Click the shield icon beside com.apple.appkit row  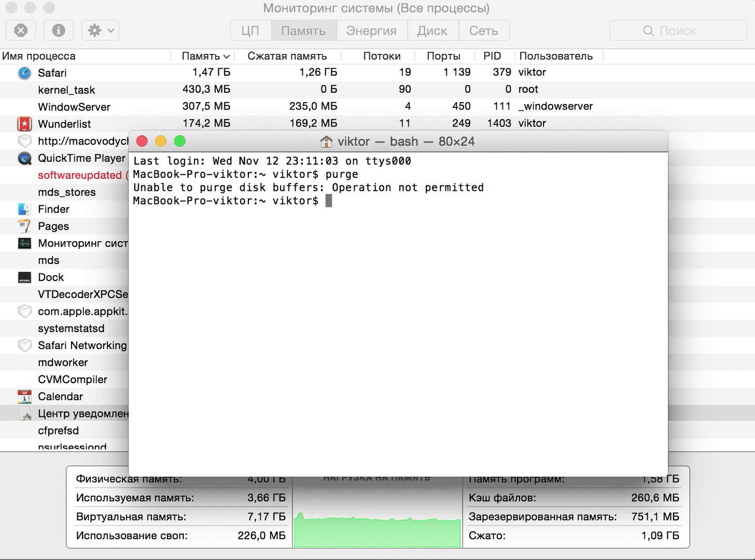(24, 311)
